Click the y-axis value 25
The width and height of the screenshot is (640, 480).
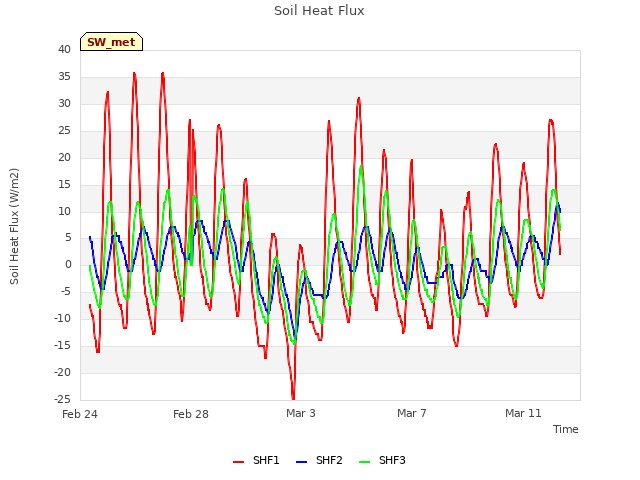click(64, 130)
